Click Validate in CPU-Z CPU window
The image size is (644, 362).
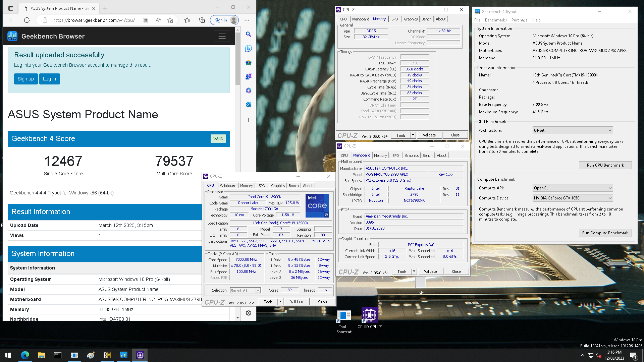(297, 302)
